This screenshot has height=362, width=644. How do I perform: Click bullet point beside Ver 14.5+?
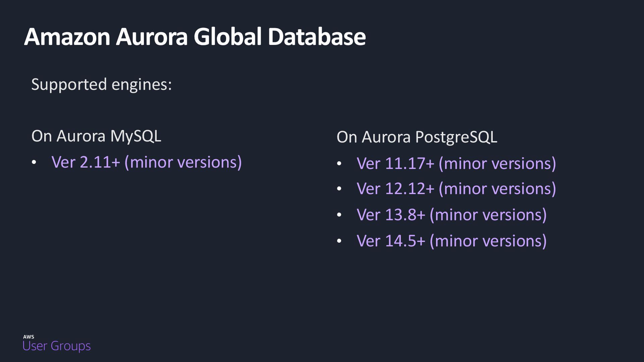(x=339, y=241)
